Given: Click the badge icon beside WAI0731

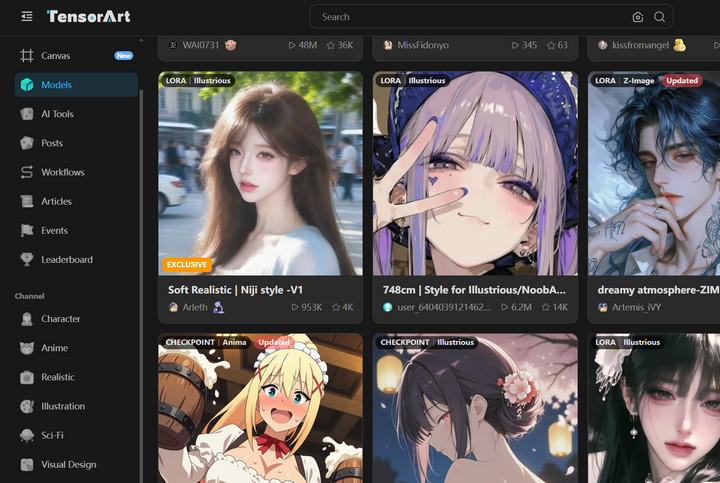Looking at the screenshot, I should pos(231,45).
